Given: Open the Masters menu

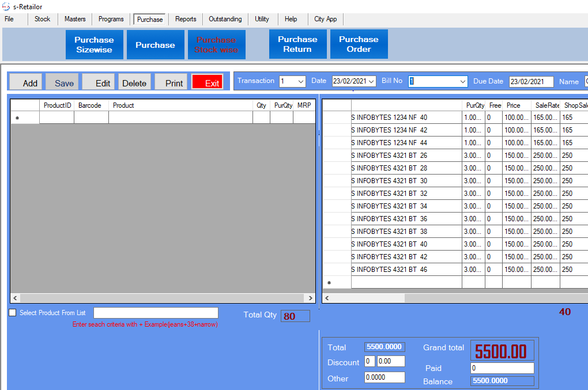Looking at the screenshot, I should click(x=75, y=19).
